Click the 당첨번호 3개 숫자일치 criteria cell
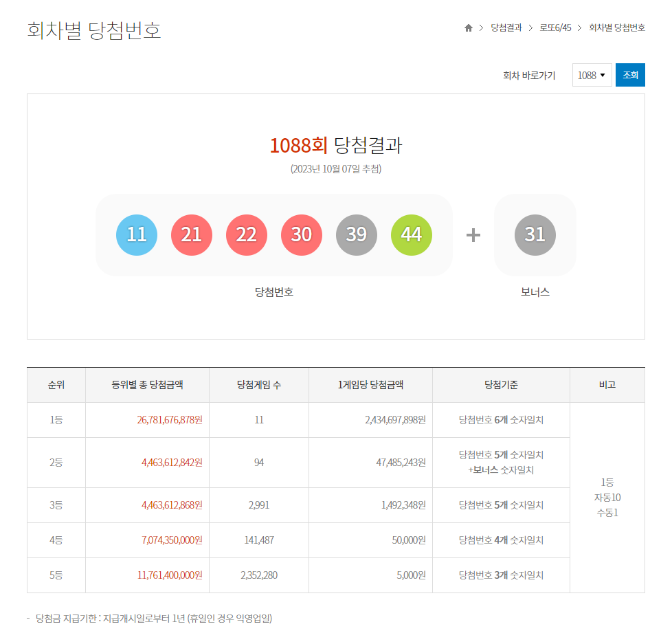 point(501,575)
